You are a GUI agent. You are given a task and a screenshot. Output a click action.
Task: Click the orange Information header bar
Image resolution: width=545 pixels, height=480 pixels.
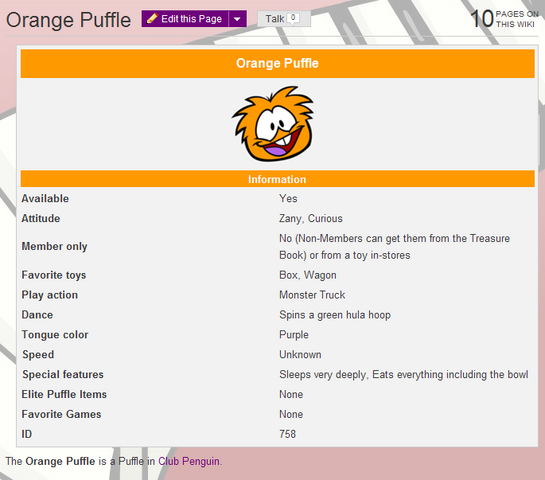coord(277,179)
